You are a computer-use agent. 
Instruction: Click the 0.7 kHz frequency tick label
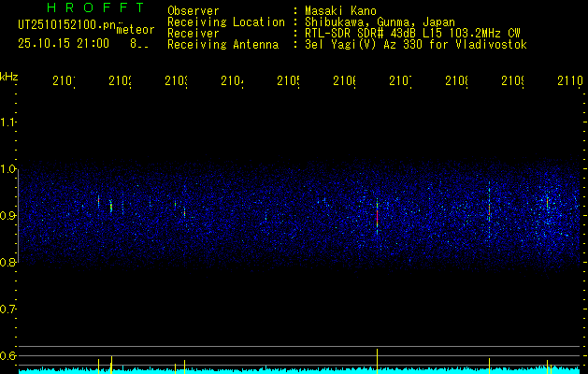[x=8, y=309]
